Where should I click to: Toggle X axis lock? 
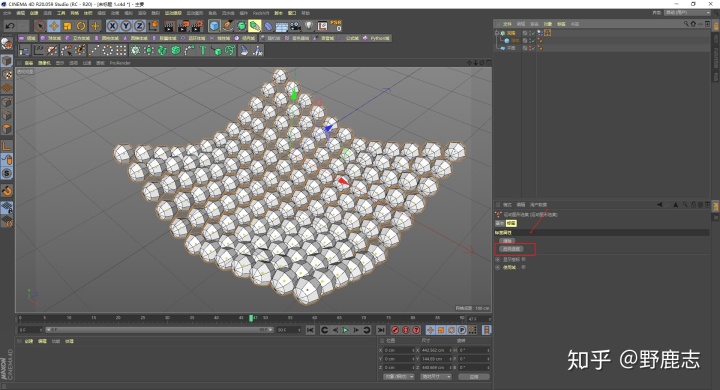pos(112,26)
